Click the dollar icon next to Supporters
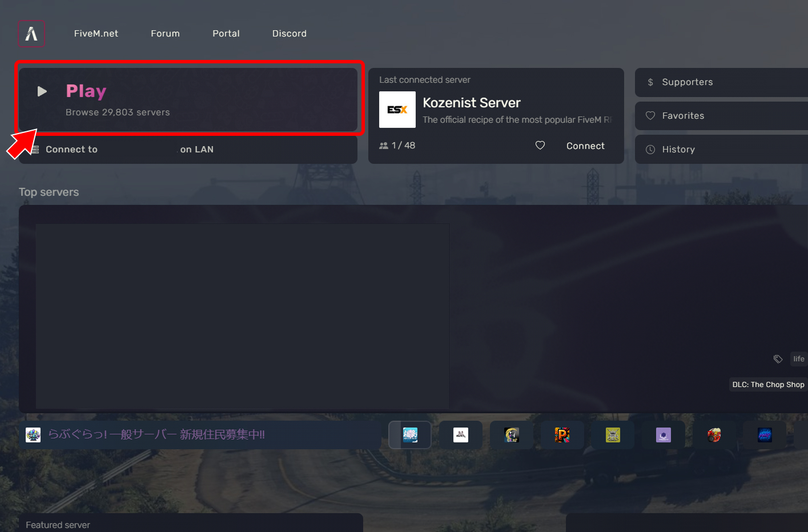This screenshot has height=532, width=808. click(650, 82)
